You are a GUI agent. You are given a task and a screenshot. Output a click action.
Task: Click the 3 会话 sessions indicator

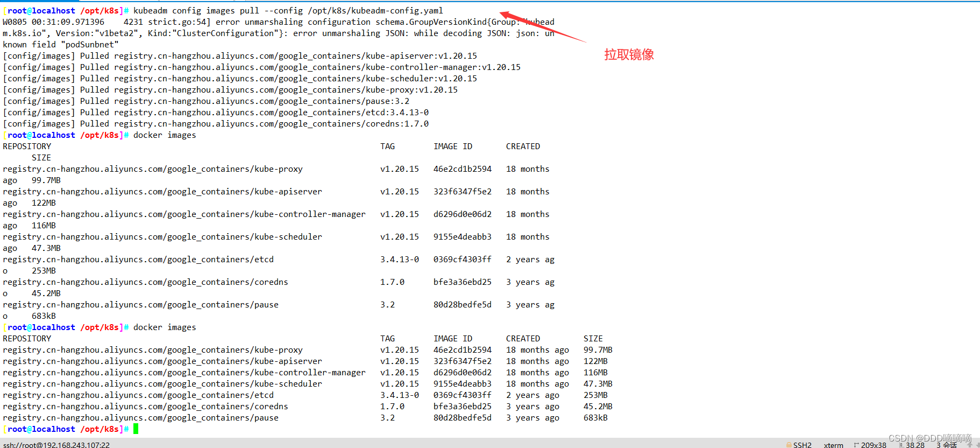[x=947, y=445]
